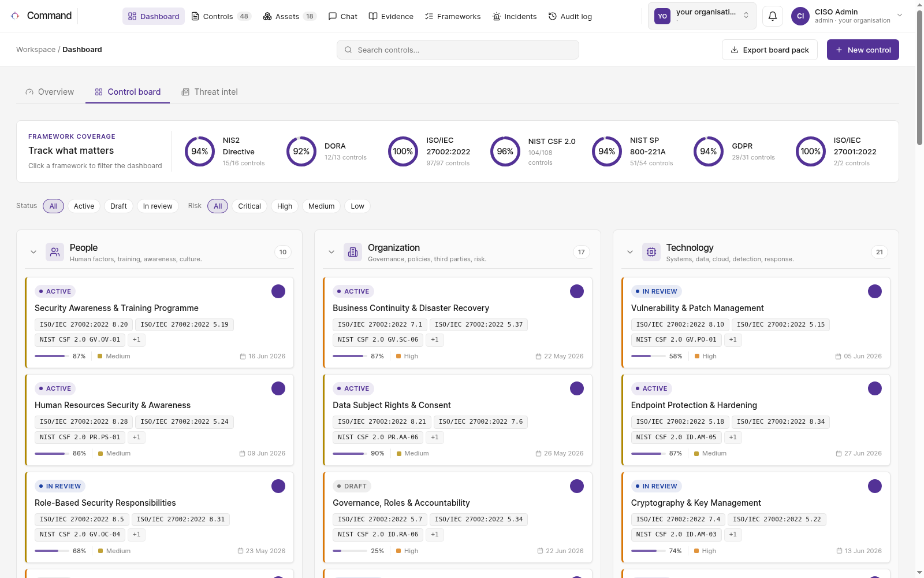The height and width of the screenshot is (578, 924).
Task: Click the Search controls input field
Action: point(458,50)
